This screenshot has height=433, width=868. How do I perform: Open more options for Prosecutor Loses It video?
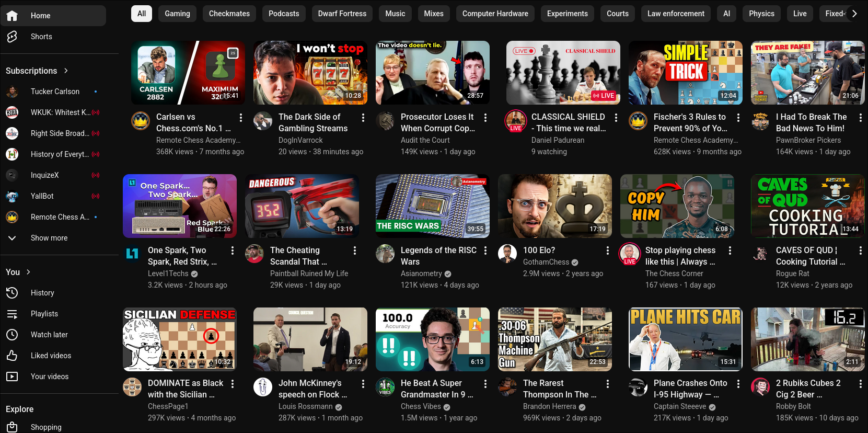pos(485,118)
